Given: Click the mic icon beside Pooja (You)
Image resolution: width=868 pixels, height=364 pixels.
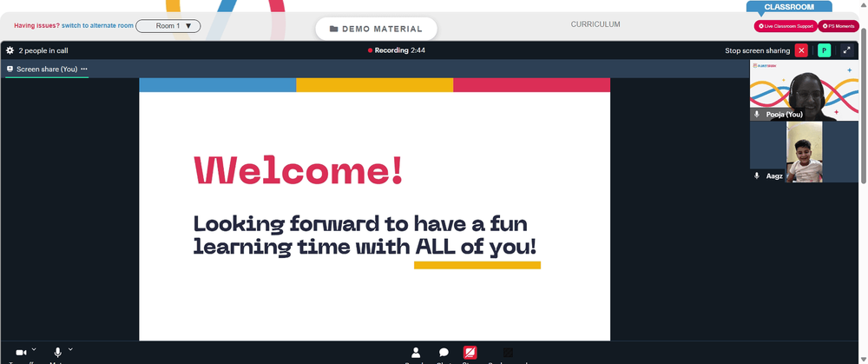Looking at the screenshot, I should pos(757,114).
